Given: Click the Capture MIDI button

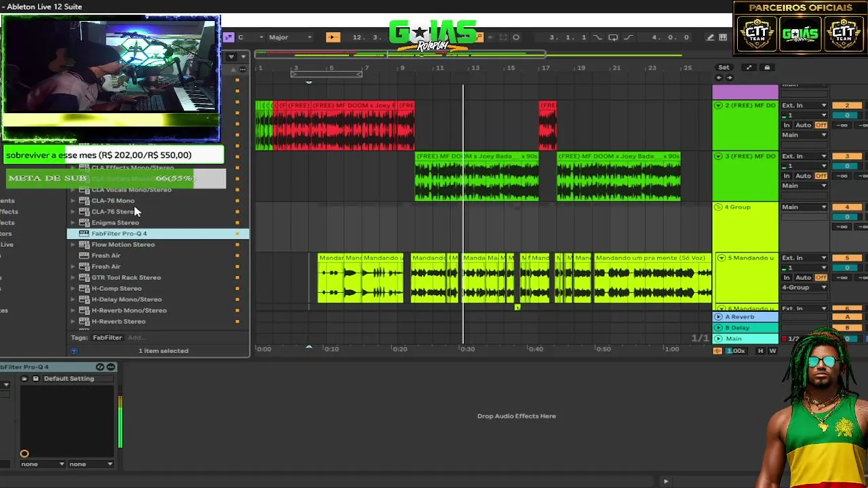Looking at the screenshot, I should point(503,37).
